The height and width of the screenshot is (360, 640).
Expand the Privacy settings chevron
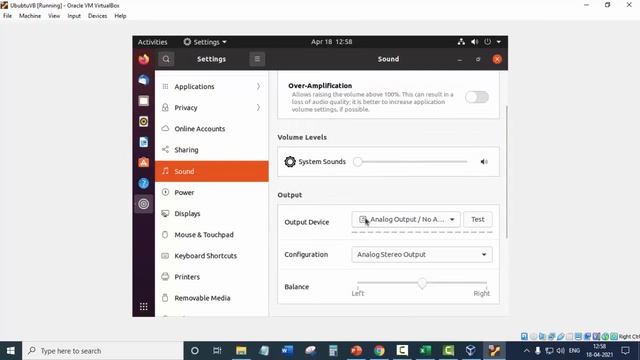tap(258, 107)
